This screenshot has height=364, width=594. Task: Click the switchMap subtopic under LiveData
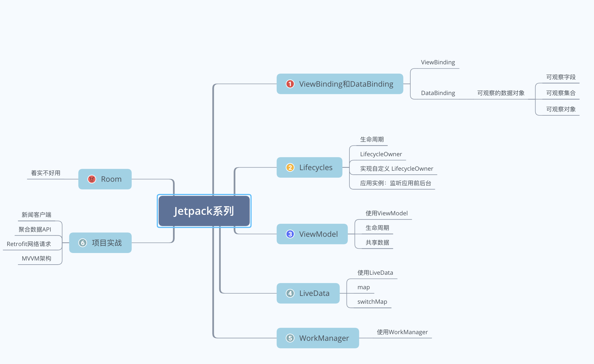pyautogui.click(x=372, y=302)
